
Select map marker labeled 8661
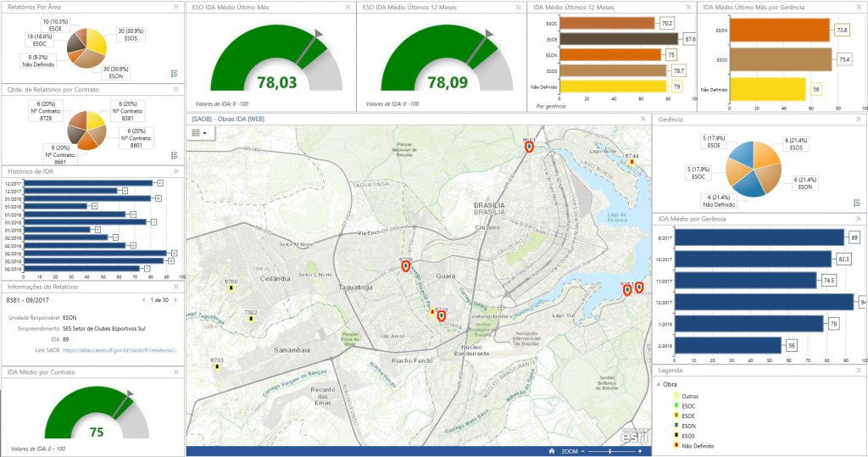(529, 146)
